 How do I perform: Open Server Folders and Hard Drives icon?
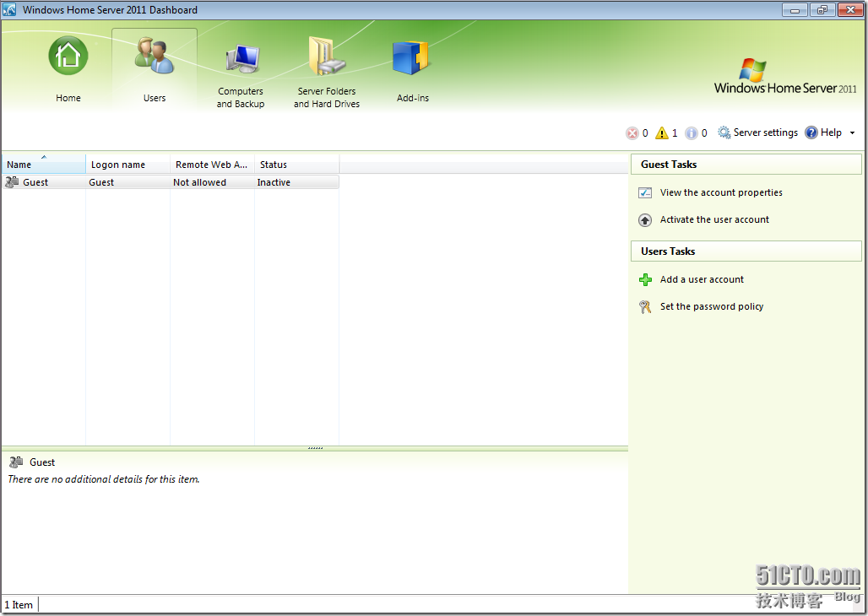point(326,56)
